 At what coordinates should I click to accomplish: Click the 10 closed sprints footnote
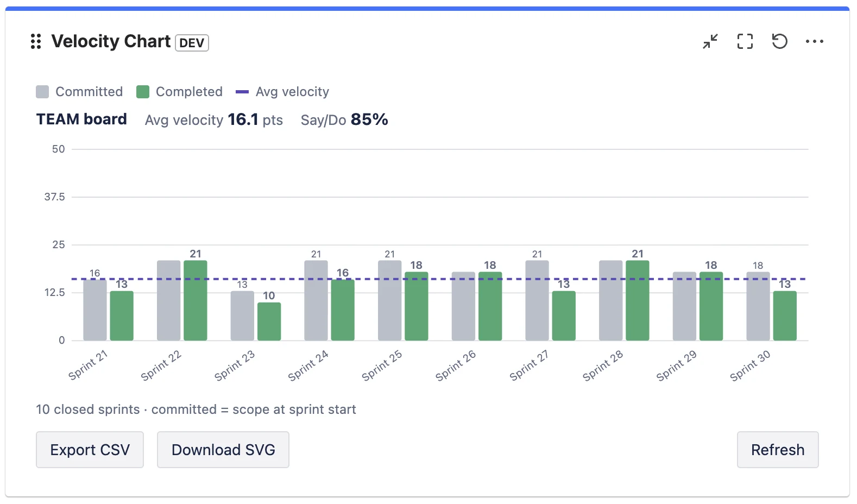tap(196, 409)
